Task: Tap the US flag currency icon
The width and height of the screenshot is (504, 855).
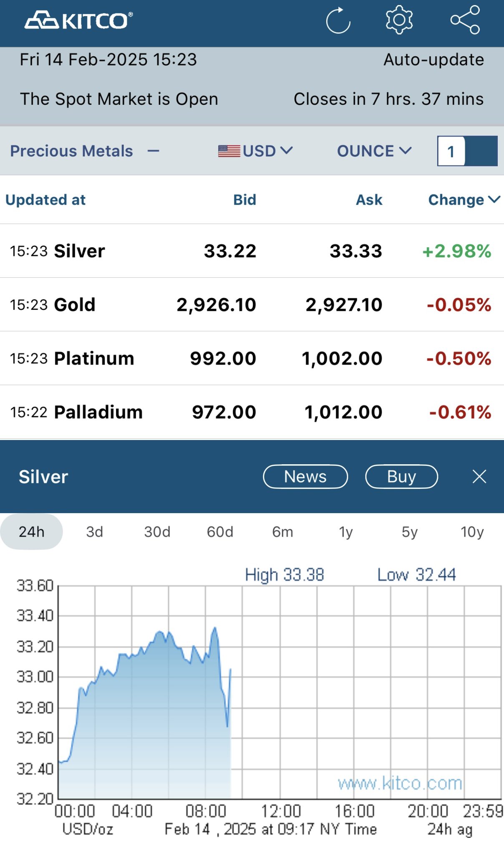Action: (229, 151)
